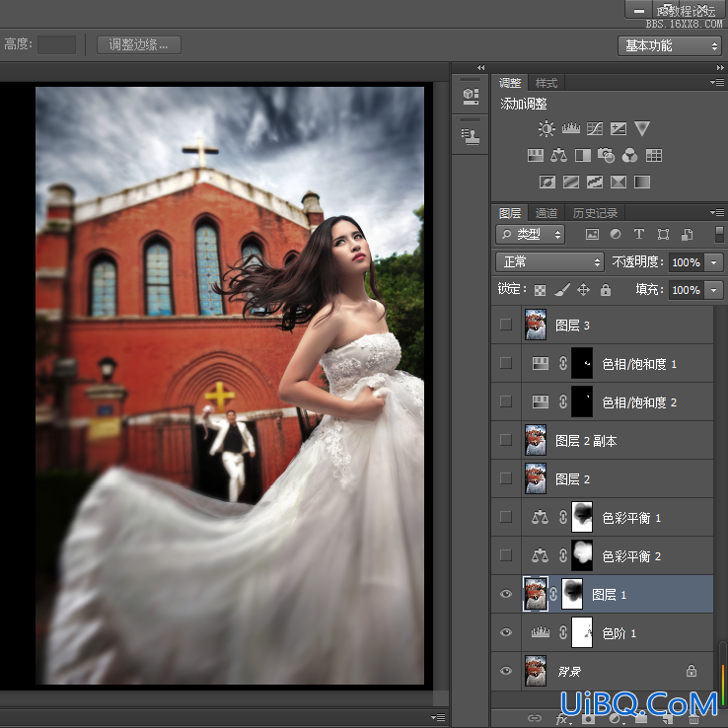This screenshot has height=728, width=728.
Task: Switch to 样式 tab
Action: pos(546,83)
